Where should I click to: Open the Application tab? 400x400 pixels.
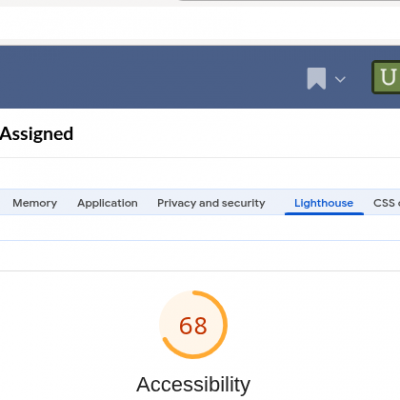point(107,203)
